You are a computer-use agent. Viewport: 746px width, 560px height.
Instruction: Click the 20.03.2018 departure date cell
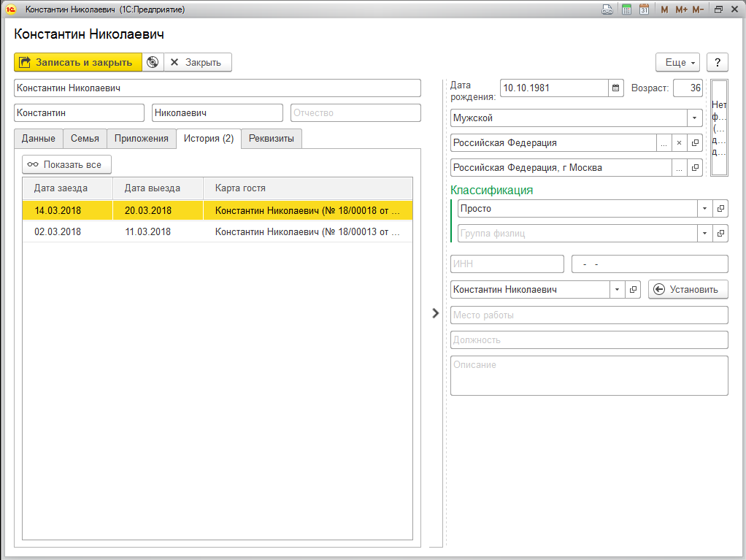coord(158,210)
